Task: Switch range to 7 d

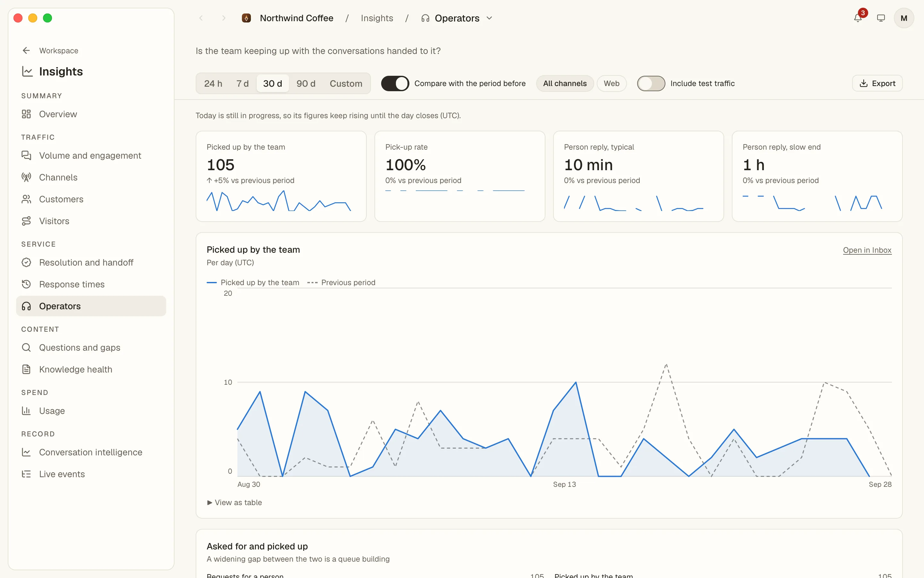Action: (x=243, y=83)
